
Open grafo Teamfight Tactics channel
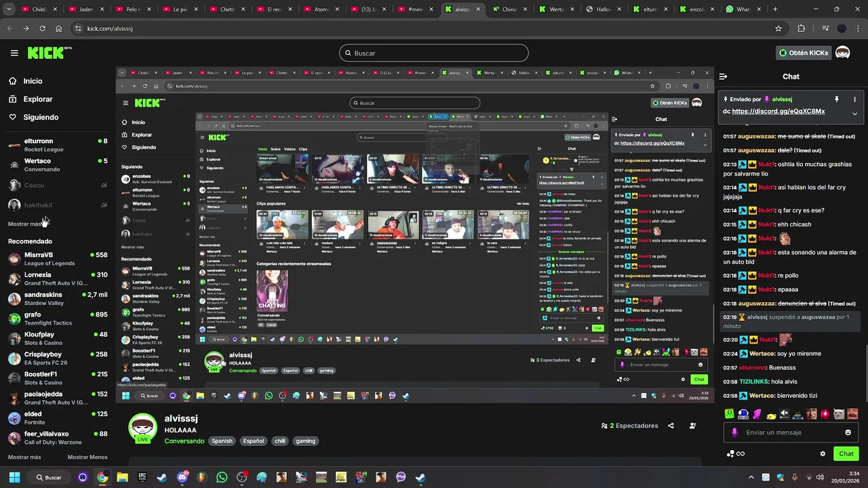57,319
